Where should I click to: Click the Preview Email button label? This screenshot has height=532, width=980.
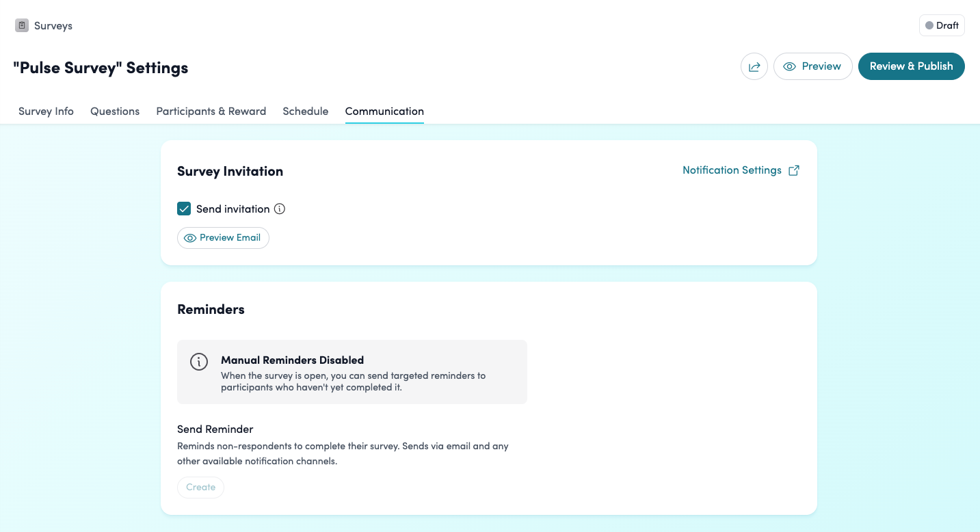[230, 238]
